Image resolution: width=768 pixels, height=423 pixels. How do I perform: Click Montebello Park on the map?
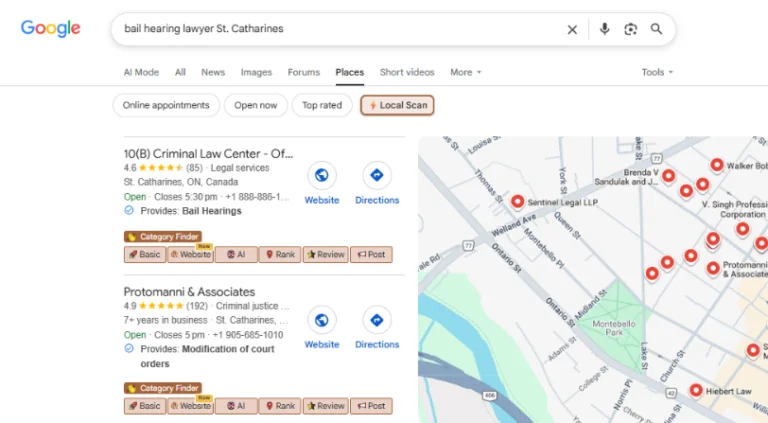point(614,328)
